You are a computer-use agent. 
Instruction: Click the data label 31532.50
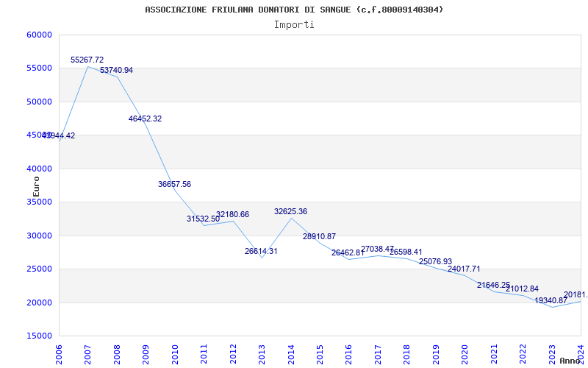204,219
